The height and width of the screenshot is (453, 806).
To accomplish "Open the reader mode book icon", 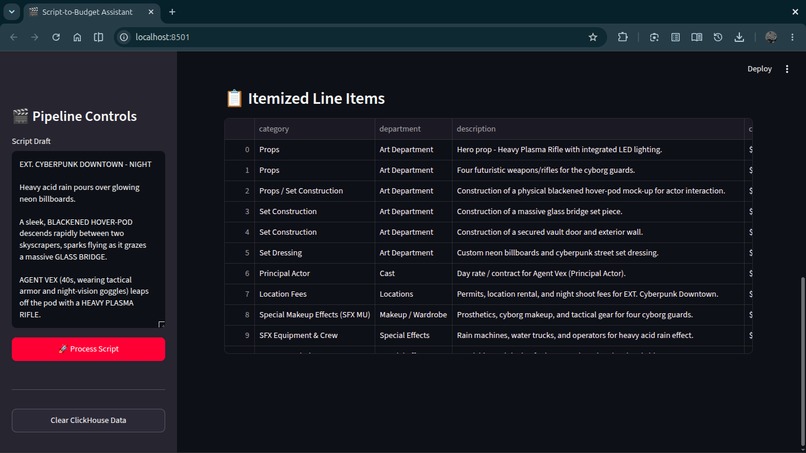I will [697, 37].
